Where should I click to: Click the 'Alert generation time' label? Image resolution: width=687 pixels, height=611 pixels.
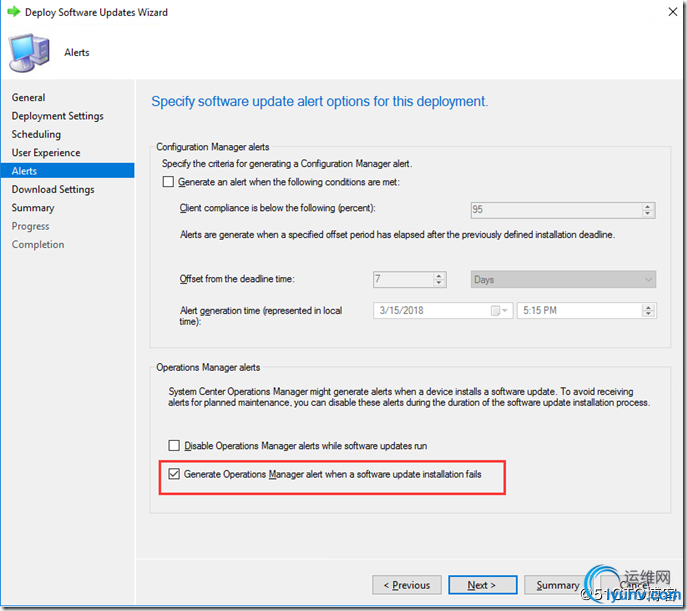coord(261,315)
